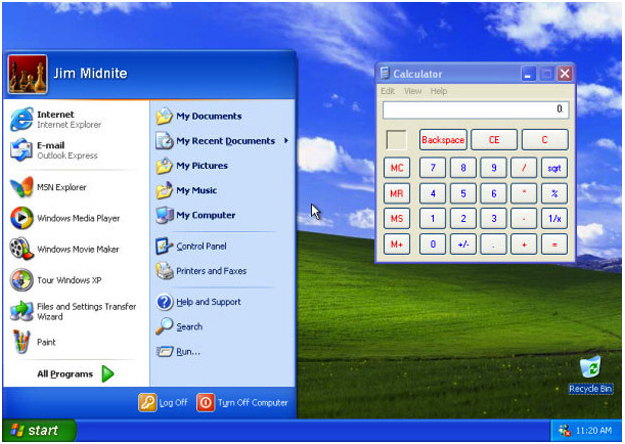Open My Documents folder icon
Screen dimensions: 625x444
click(x=164, y=116)
